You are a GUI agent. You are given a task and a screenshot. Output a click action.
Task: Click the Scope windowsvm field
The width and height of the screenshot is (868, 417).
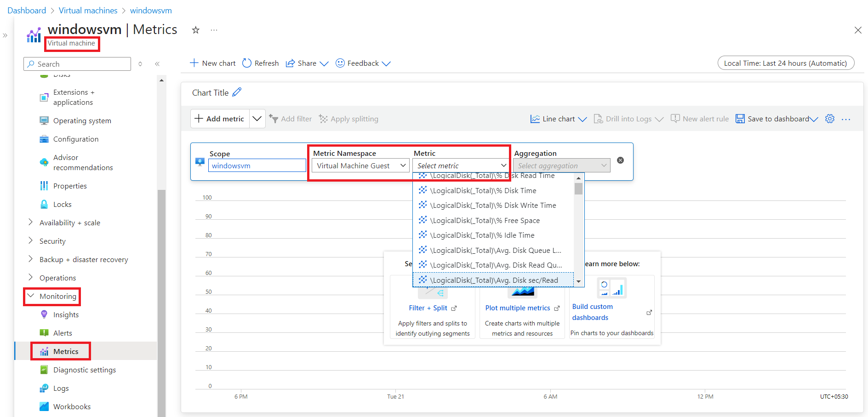coord(257,166)
